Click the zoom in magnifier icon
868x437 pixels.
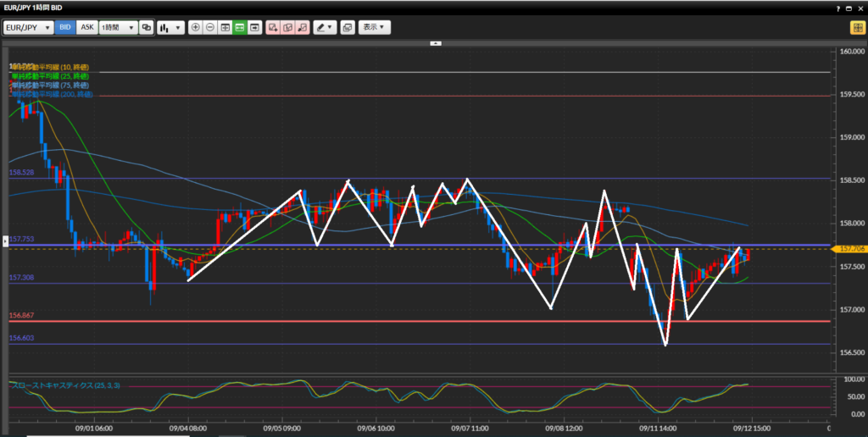pos(196,27)
